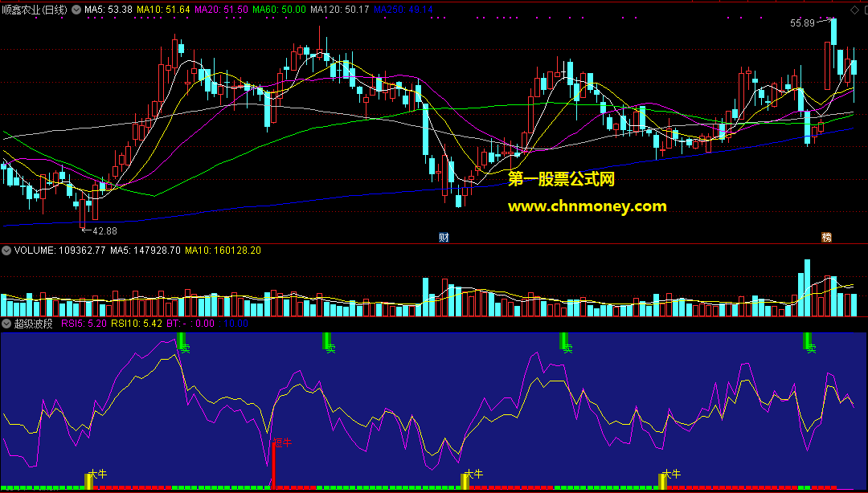Click the 顺鑫农业(日线) stock title
This screenshot has height=493, width=868.
click(x=35, y=10)
